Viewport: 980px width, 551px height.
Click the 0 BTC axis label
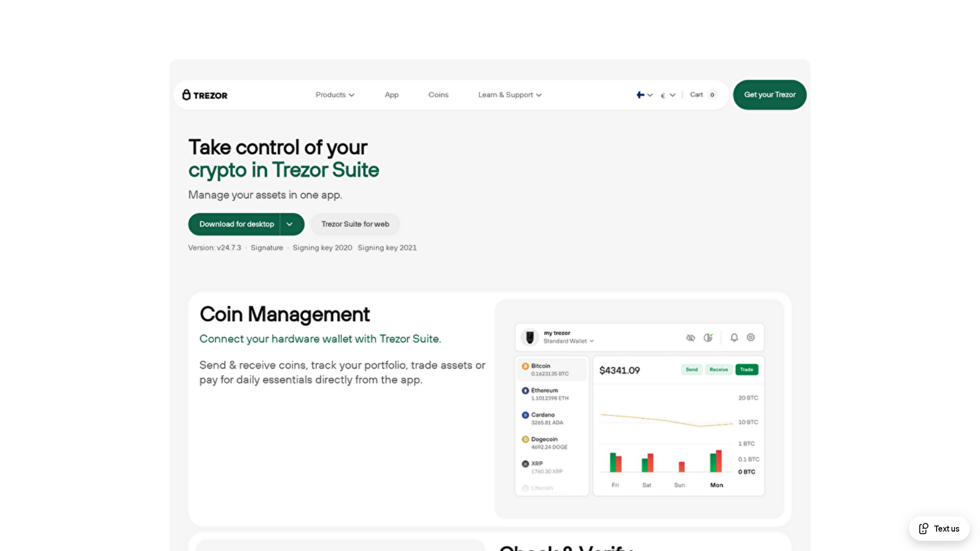(747, 472)
